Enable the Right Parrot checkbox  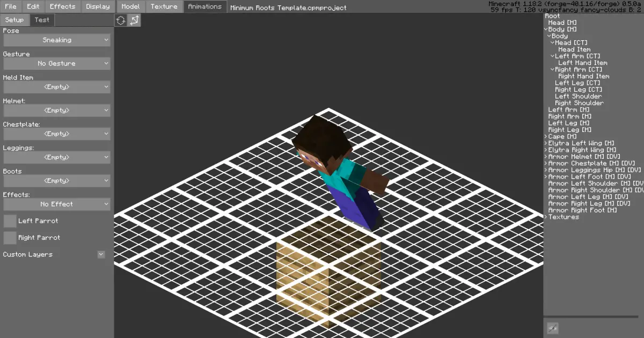(10, 237)
